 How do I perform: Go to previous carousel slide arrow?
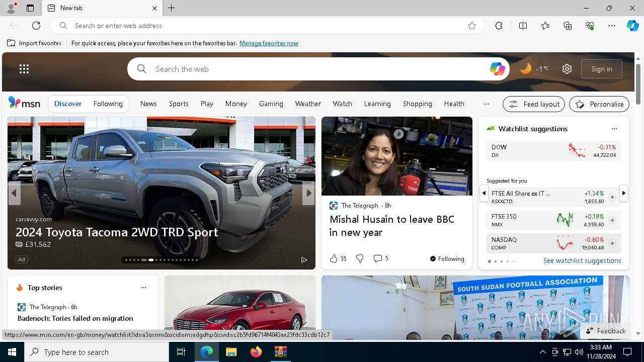[14, 193]
